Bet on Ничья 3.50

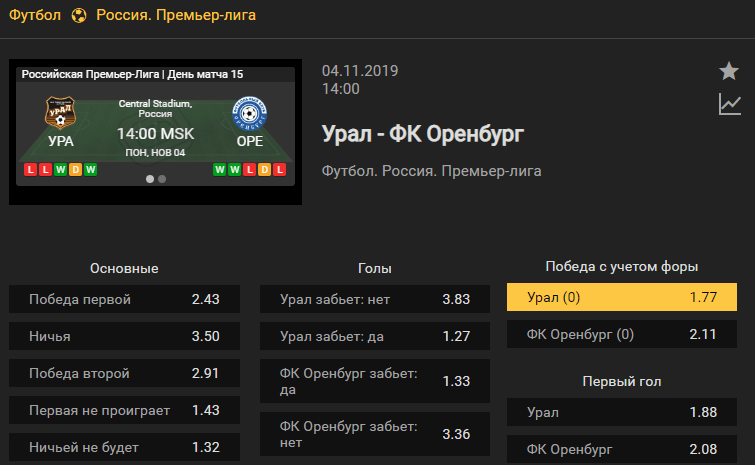124,336
